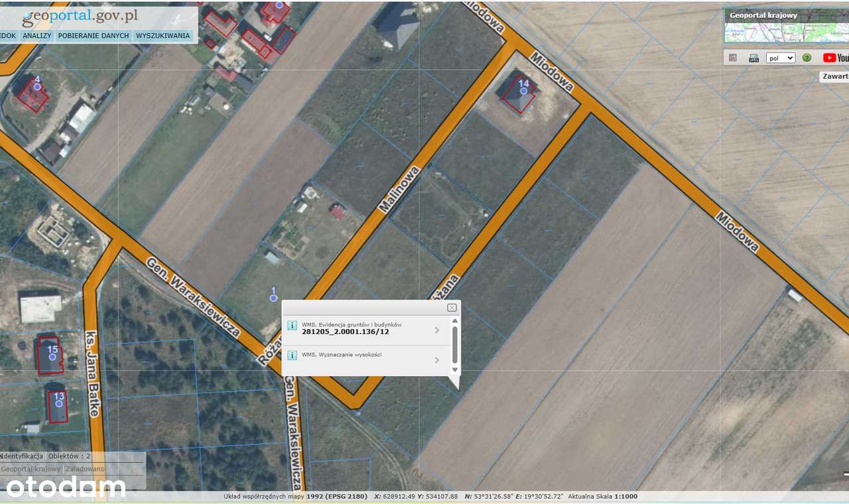Screen dimensions: 849x504
Task: Click the WMS Wyznaczanie wysokości label
Action: tap(342, 355)
